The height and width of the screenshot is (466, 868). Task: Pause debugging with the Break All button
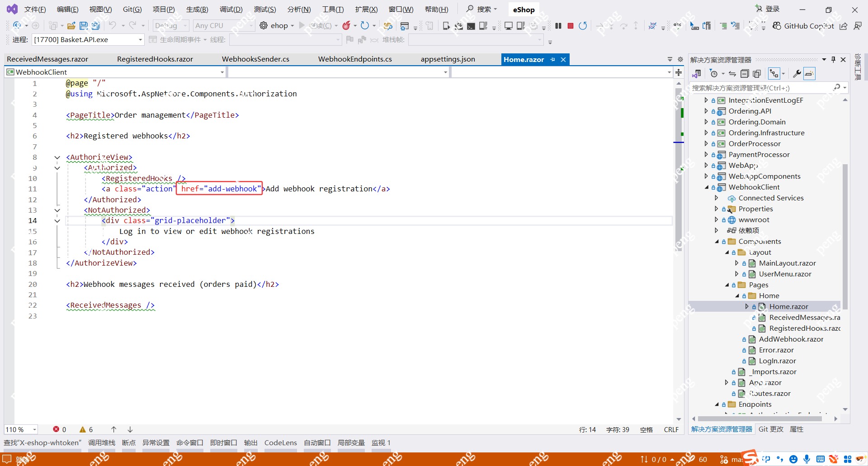pos(558,26)
